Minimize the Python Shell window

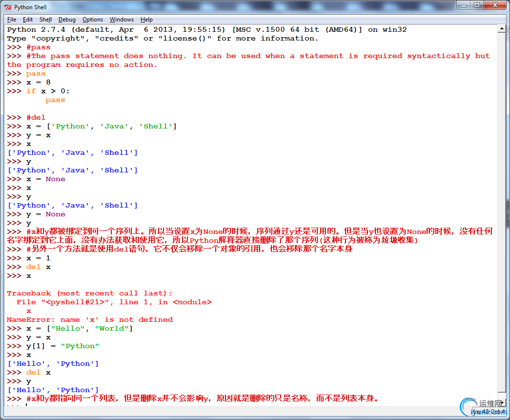tap(464, 5)
